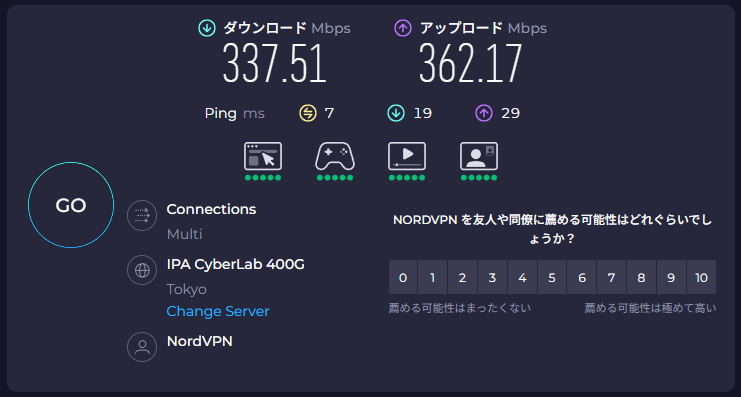This screenshot has width=741, height=397.
Task: Click the yellow idle ping icon
Action: pos(308,113)
